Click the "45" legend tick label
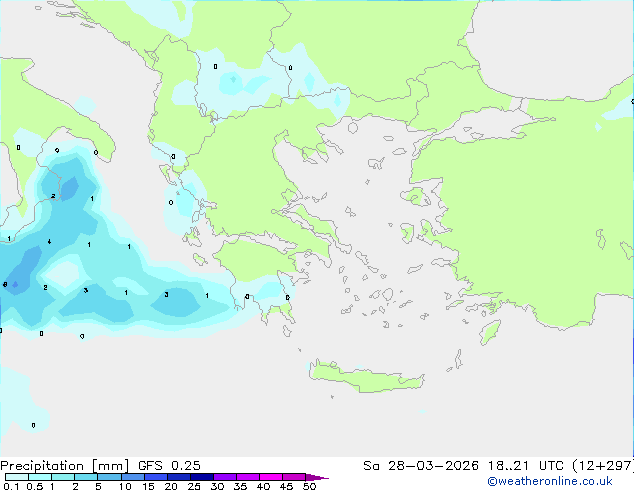Viewport: 634px width, 490px height. click(286, 486)
